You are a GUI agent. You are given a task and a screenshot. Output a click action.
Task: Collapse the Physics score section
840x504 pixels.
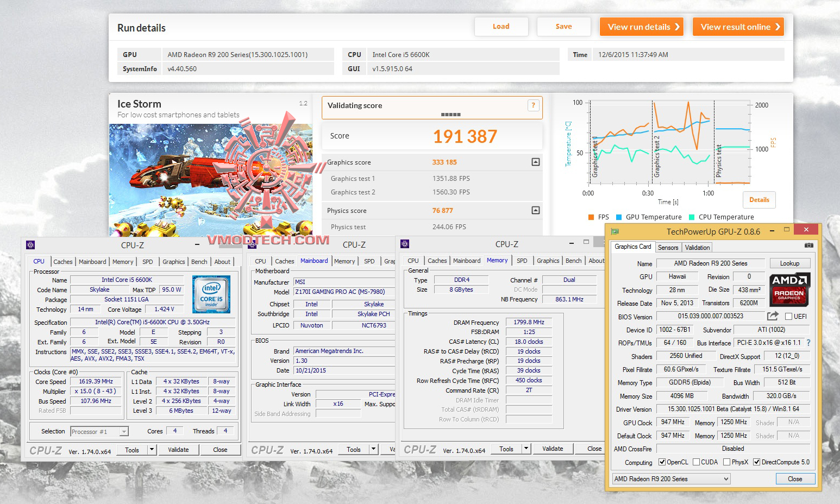pos(536,210)
